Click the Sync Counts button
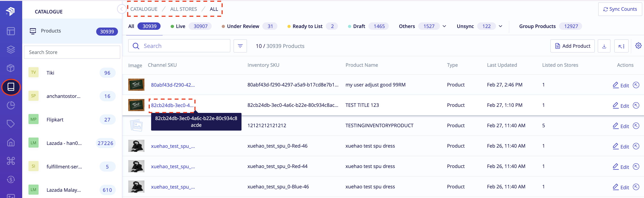 pyautogui.click(x=620, y=9)
